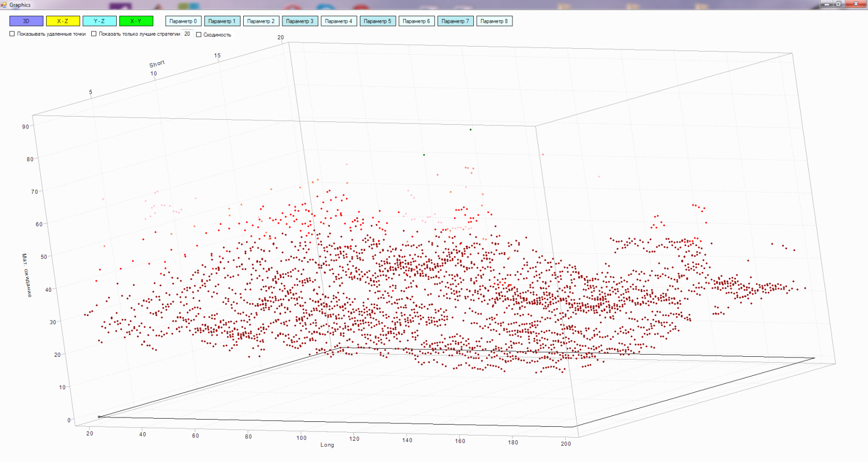This screenshot has width=868, height=462.
Task: Click the 15 tick on Short axis
Action: coord(217,55)
